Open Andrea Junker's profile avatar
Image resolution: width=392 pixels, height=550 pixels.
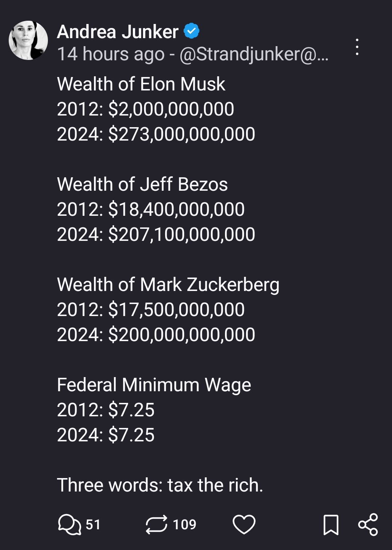(28, 40)
